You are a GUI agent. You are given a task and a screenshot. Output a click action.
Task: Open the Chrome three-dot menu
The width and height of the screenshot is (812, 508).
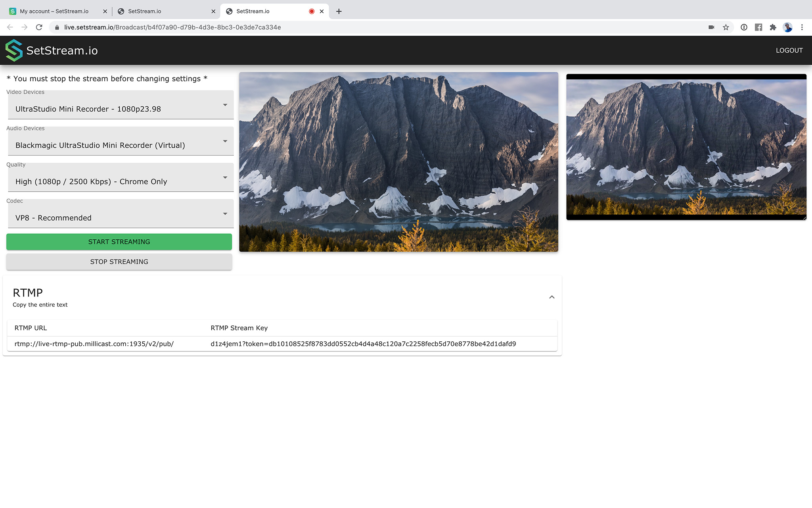pos(802,27)
